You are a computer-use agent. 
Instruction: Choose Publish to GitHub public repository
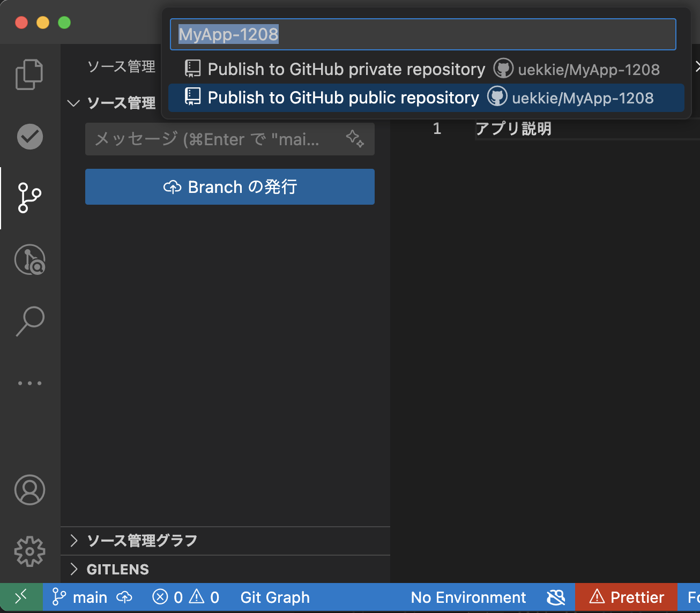(426, 98)
